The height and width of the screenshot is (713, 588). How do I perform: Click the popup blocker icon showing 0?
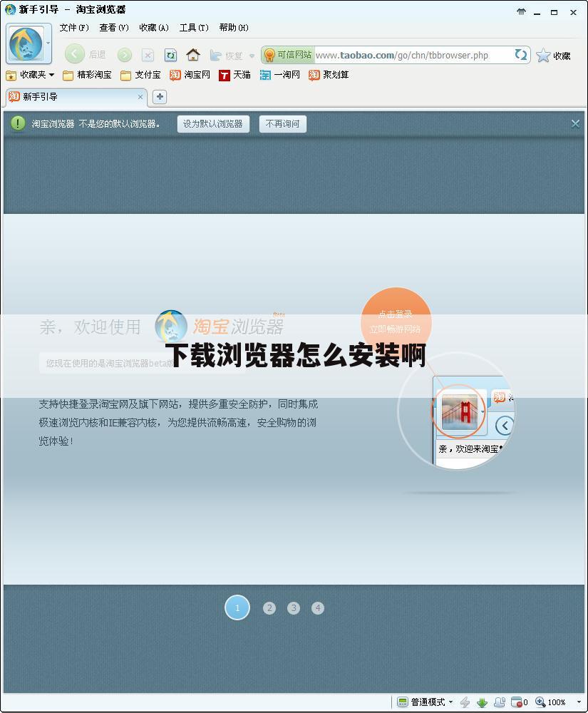tap(520, 702)
